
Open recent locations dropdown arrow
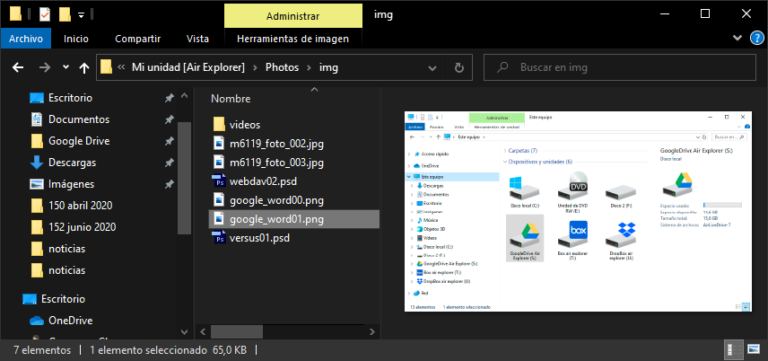[x=66, y=68]
